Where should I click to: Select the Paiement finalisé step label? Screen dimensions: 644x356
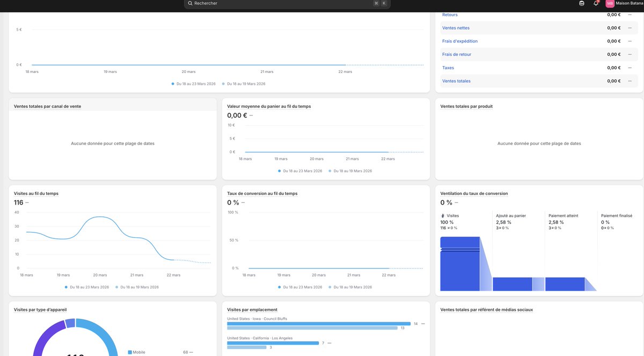pos(617,216)
